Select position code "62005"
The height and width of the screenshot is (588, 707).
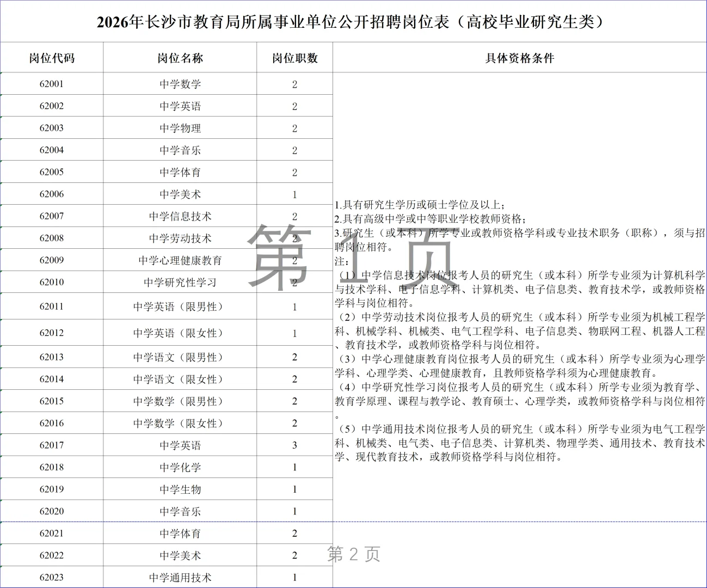coord(52,172)
